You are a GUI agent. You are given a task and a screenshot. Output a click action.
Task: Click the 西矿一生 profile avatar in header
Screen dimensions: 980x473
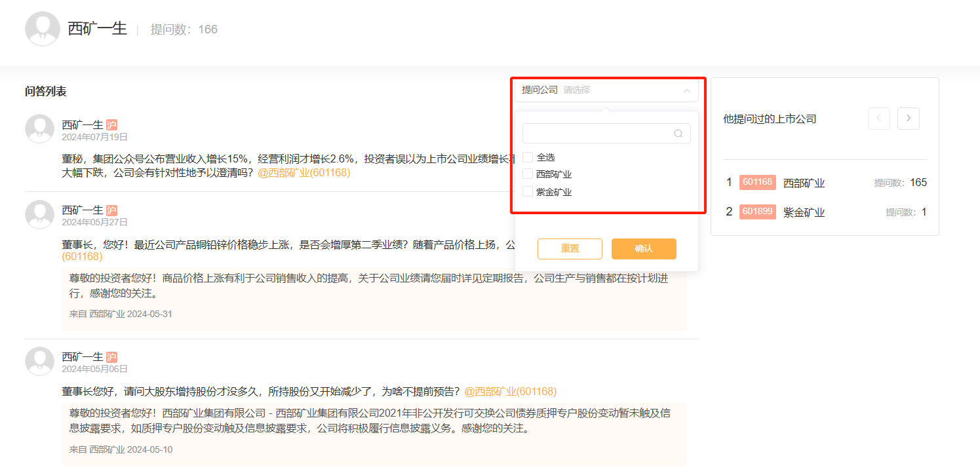point(42,29)
